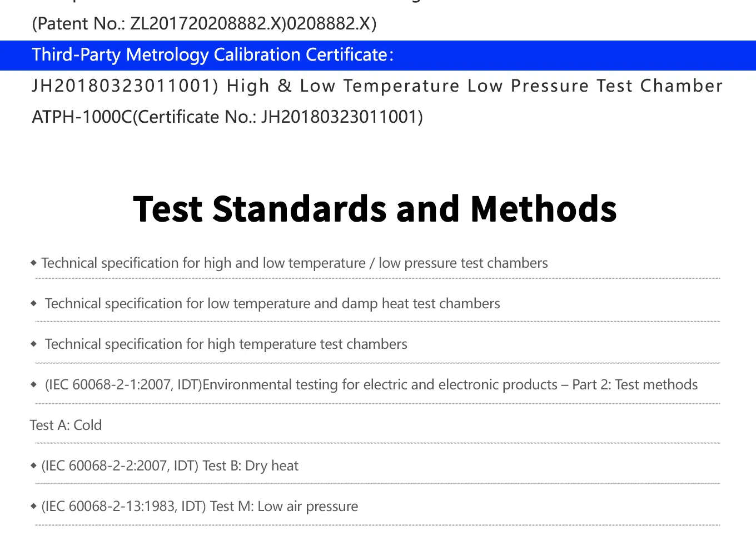This screenshot has width=756, height=536.
Task: Click the Test B: Dry heat text
Action: [250, 465]
